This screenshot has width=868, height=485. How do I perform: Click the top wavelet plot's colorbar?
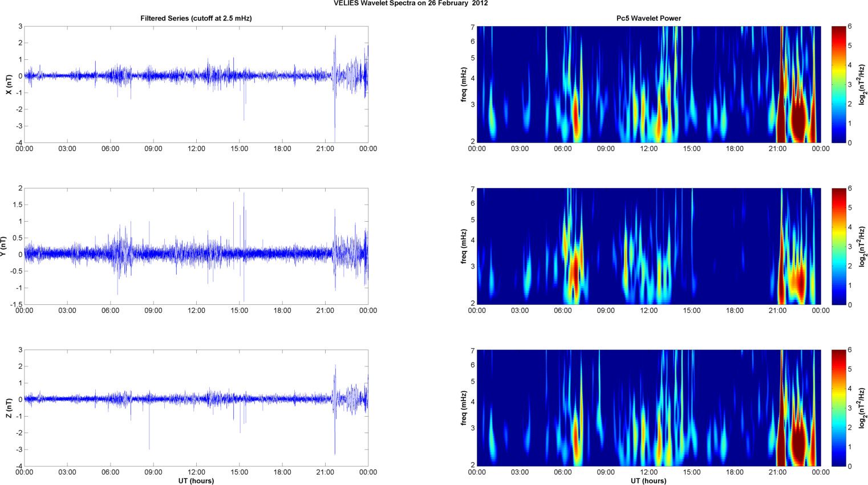(x=838, y=84)
